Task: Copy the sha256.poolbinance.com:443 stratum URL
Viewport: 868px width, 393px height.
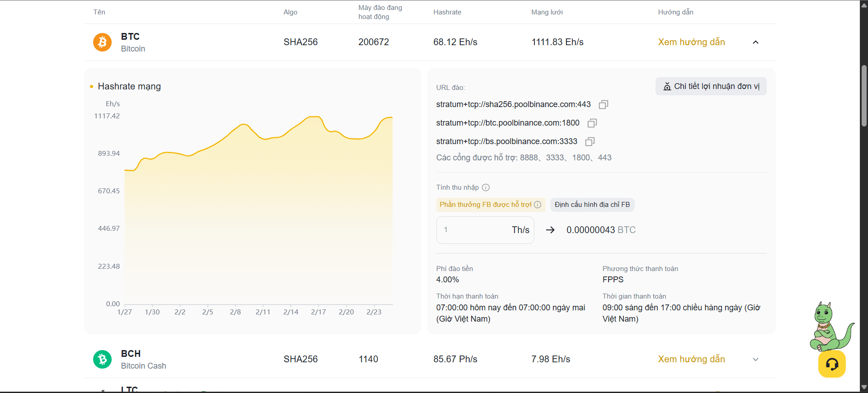Action: [x=603, y=105]
